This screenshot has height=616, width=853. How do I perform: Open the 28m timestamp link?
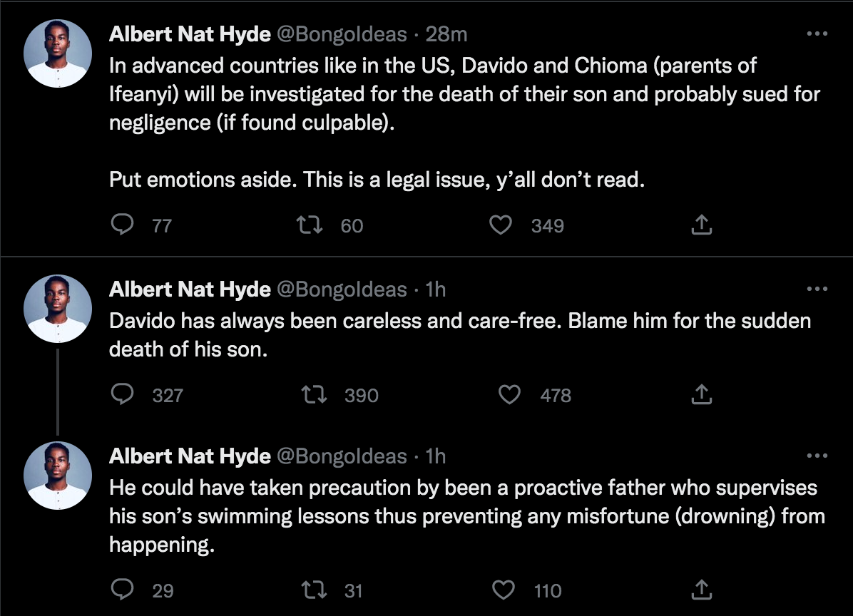(x=446, y=34)
